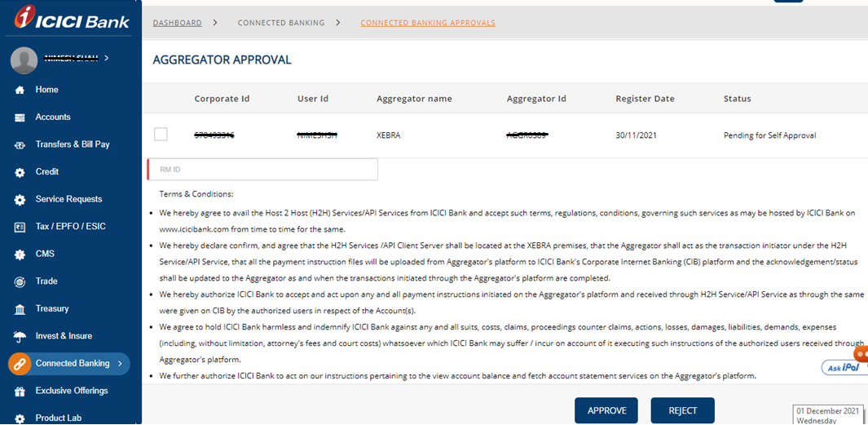Image resolution: width=868 pixels, height=425 pixels.
Task: Click the Tax / EPFO / ESIC icon
Action: 20,227
